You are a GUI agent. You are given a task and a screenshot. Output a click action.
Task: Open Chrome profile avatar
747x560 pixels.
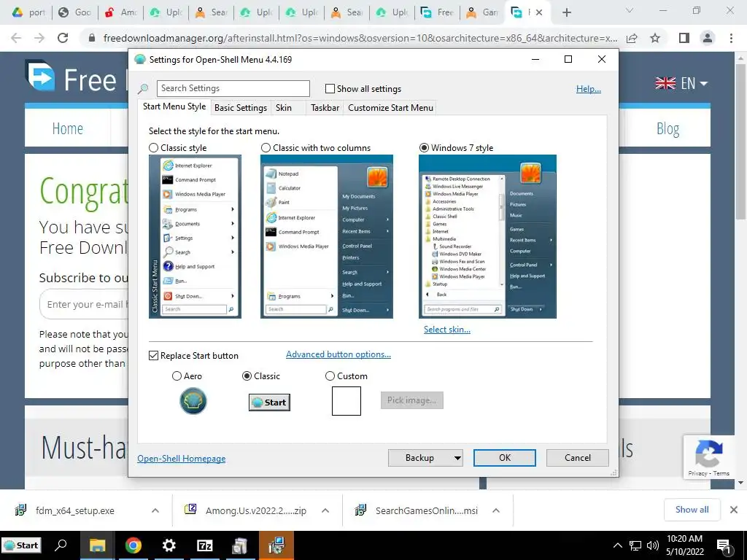708,38
